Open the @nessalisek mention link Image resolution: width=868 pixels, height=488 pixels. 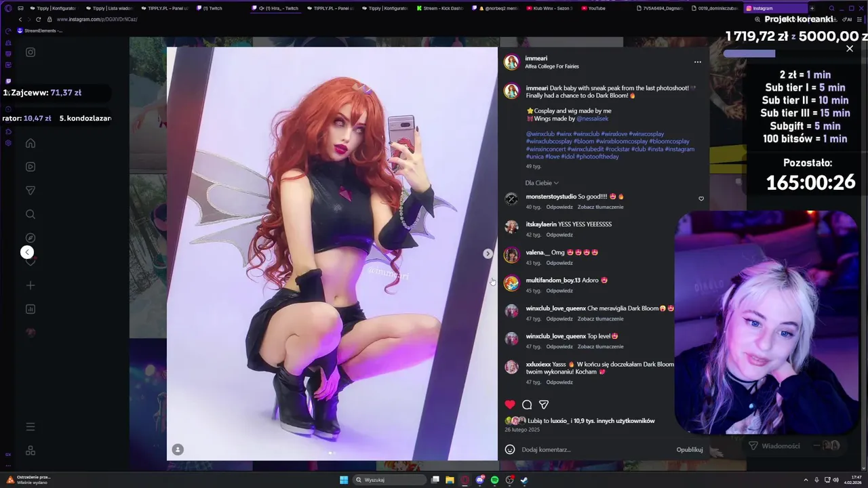coord(593,119)
